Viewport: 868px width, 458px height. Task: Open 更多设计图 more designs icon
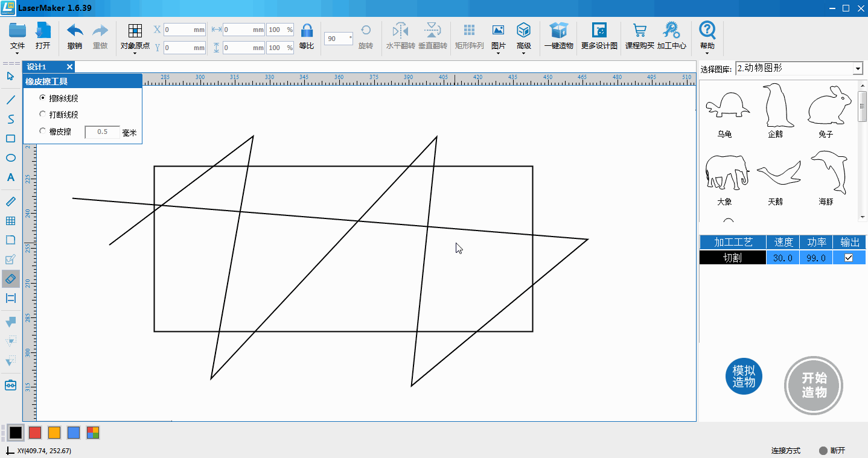(x=599, y=30)
